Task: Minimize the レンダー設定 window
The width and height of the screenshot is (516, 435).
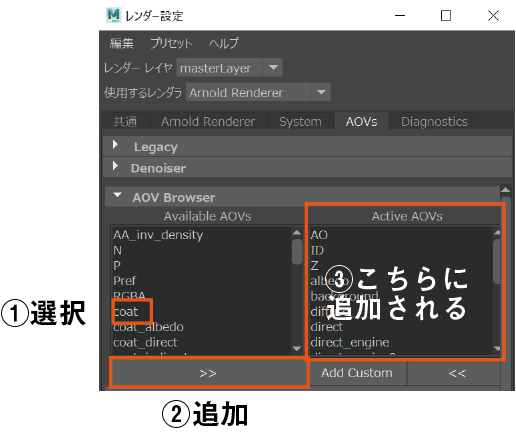Action: [400, 15]
